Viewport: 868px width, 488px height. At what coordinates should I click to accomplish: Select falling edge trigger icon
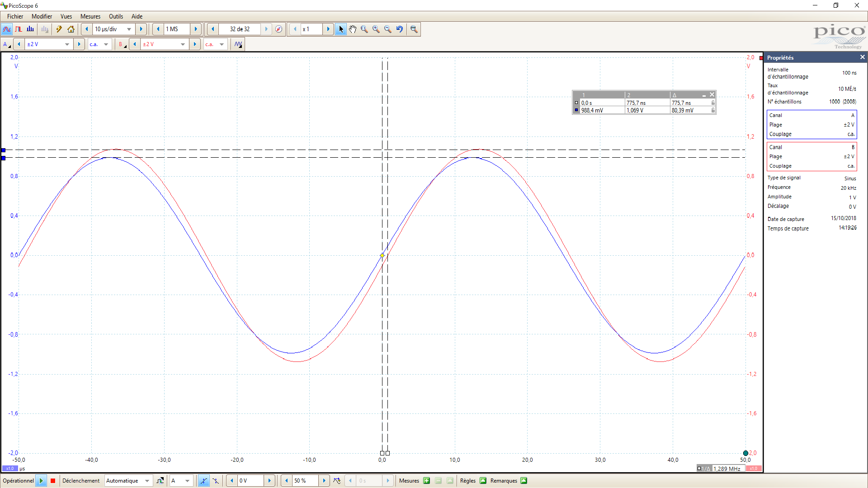coord(216,481)
